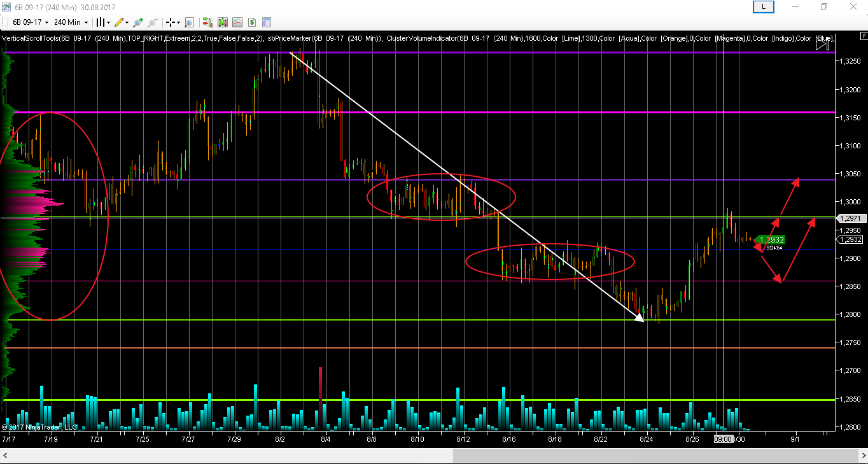
Task: Click the 8/2 date axis label
Action: click(x=280, y=439)
